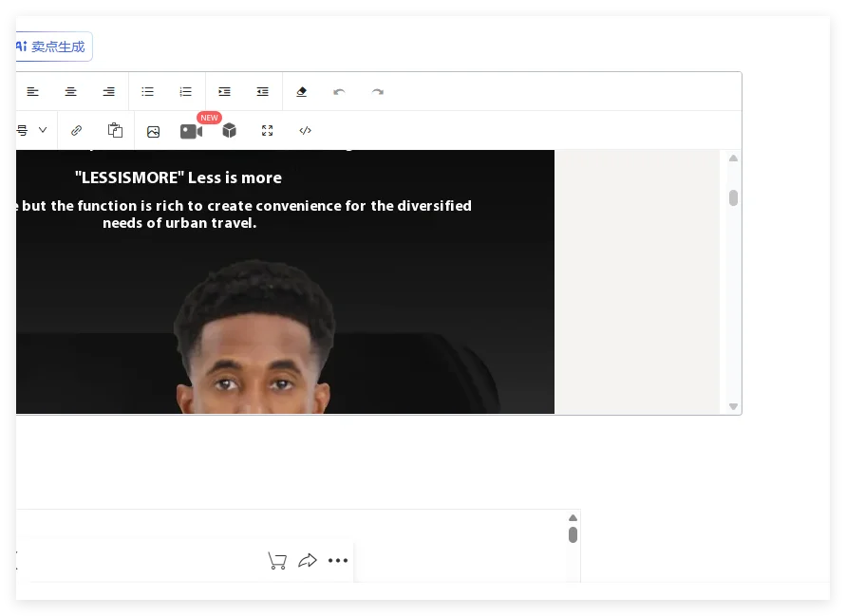Redo the last edit

pyautogui.click(x=378, y=92)
